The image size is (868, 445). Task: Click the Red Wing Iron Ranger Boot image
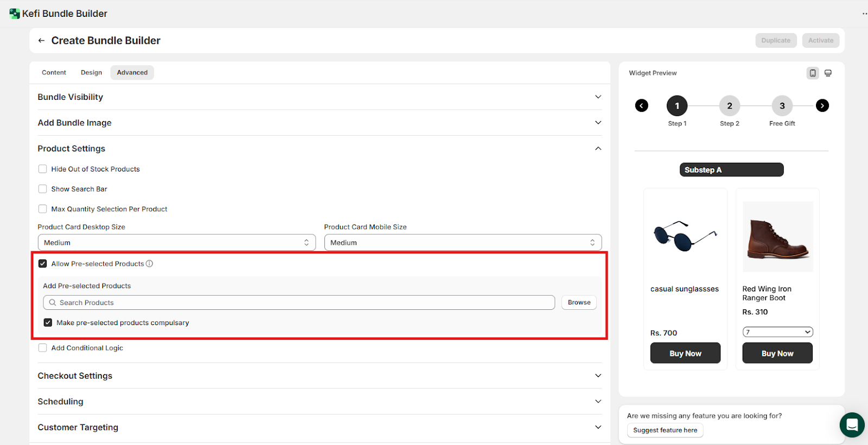(x=777, y=237)
